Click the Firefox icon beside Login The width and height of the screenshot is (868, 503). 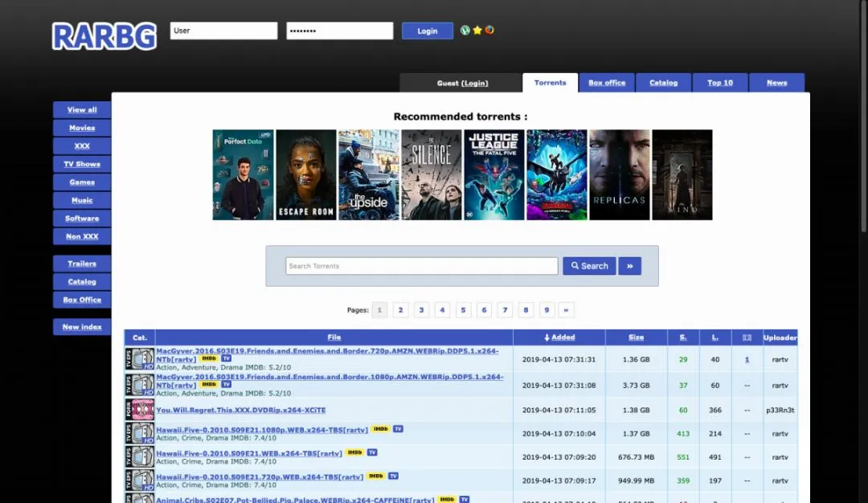coord(489,31)
